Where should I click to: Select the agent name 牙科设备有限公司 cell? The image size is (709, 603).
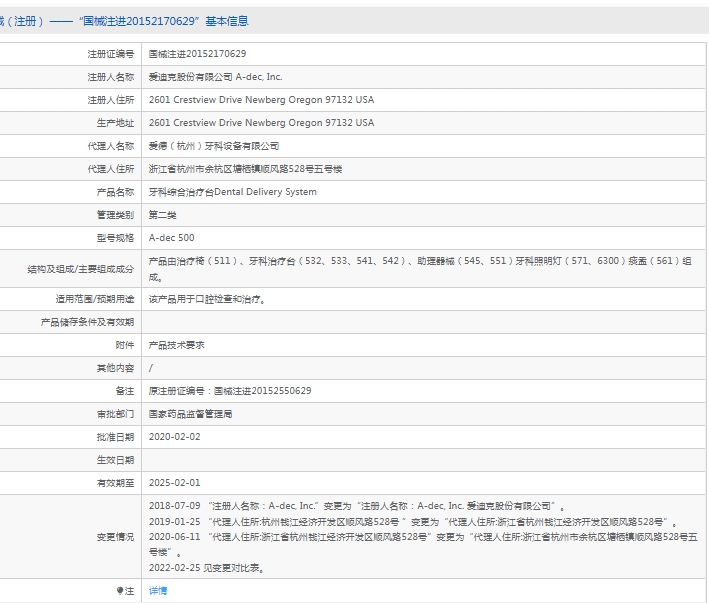214,146
